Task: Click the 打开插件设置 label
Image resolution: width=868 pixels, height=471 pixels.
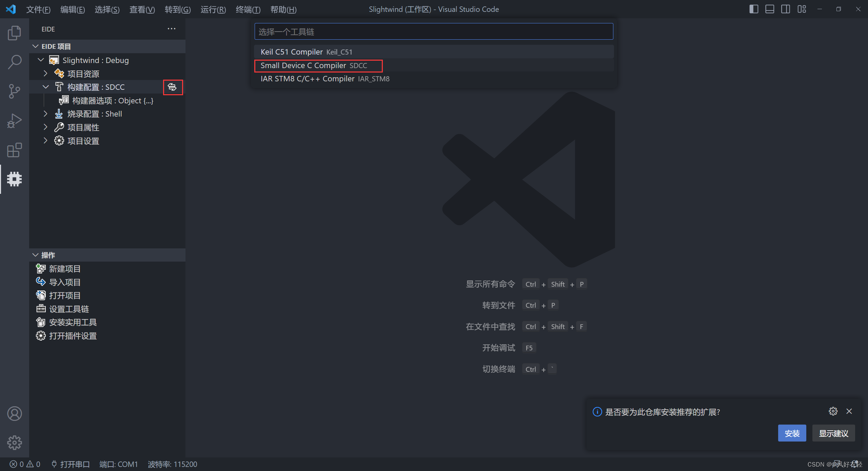Action: [x=73, y=336]
